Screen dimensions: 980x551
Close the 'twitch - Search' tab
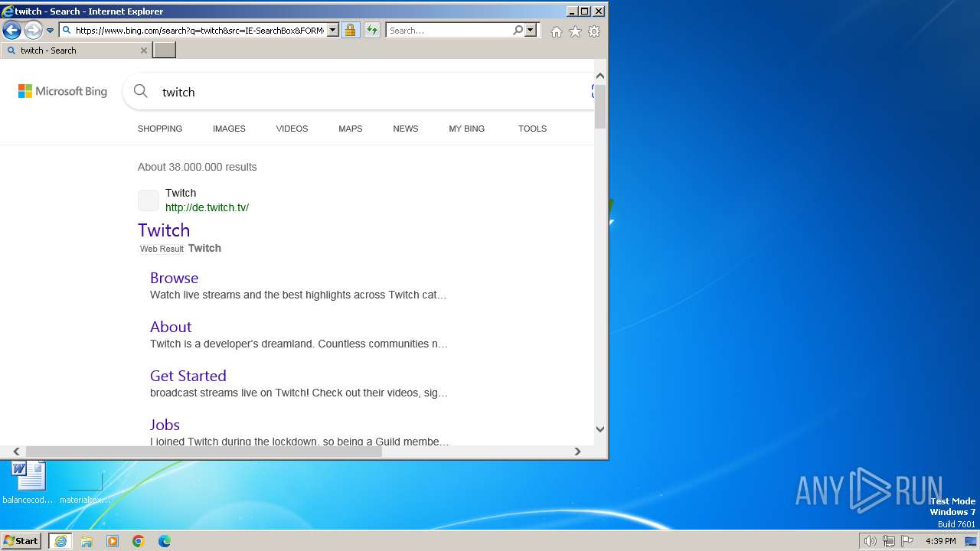coord(143,51)
